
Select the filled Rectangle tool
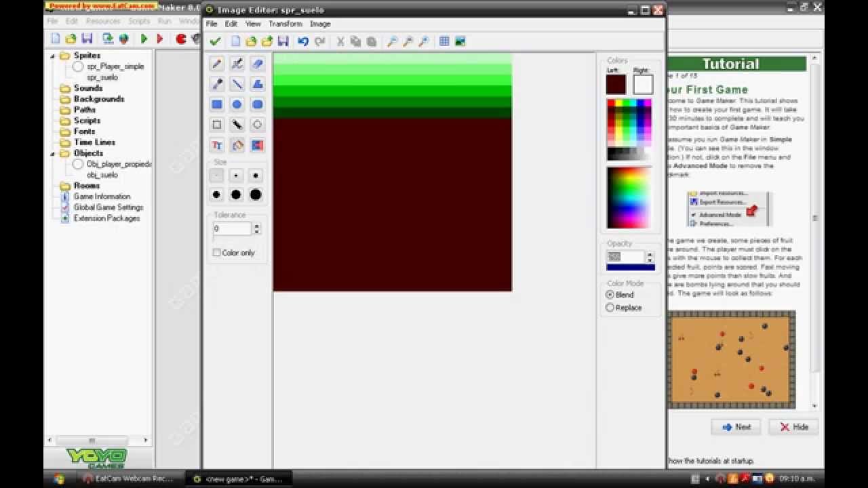click(x=217, y=104)
